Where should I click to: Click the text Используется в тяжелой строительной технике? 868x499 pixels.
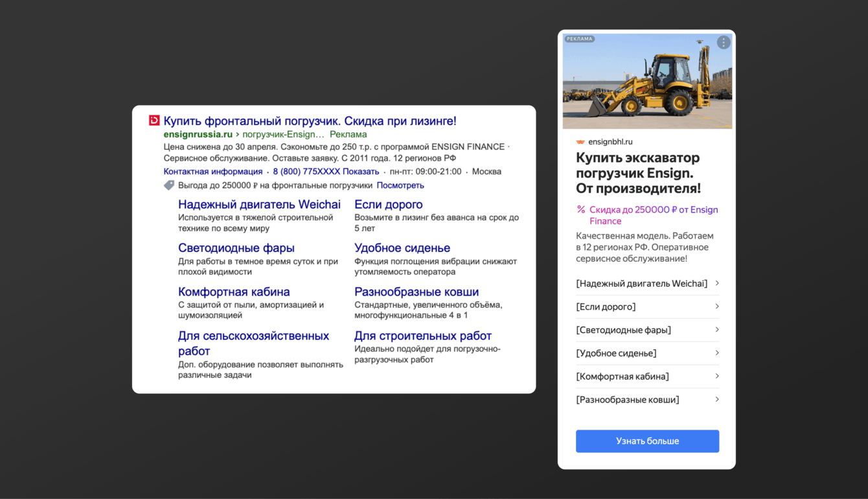(x=255, y=223)
